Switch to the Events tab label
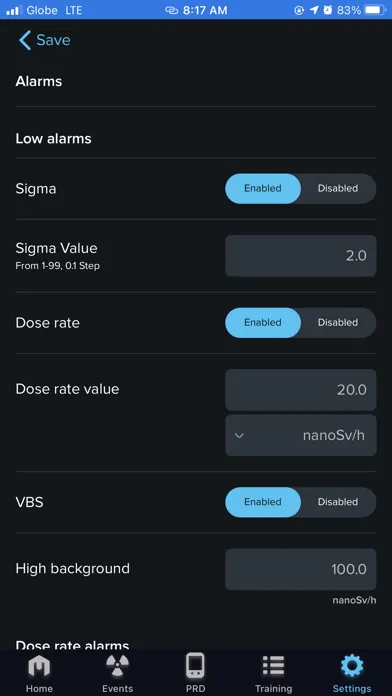 point(118,688)
